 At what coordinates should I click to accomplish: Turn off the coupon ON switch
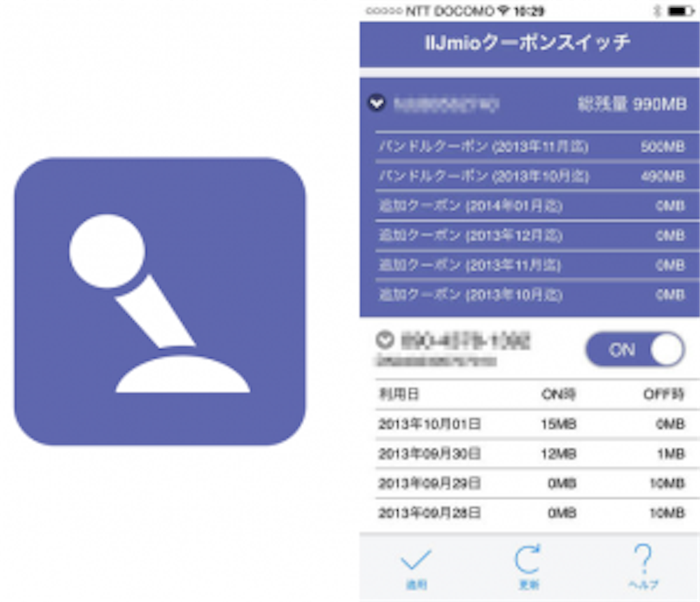(x=635, y=349)
